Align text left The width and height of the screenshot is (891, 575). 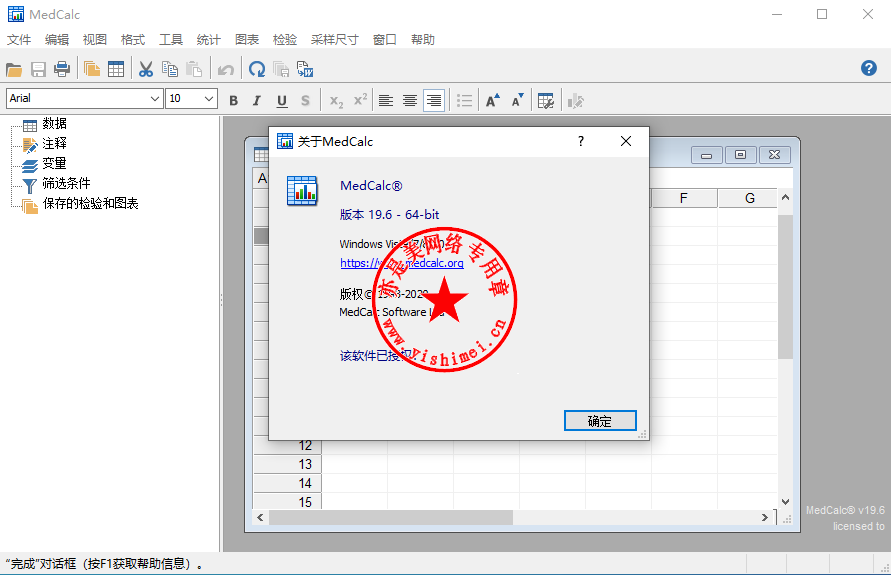(x=386, y=101)
